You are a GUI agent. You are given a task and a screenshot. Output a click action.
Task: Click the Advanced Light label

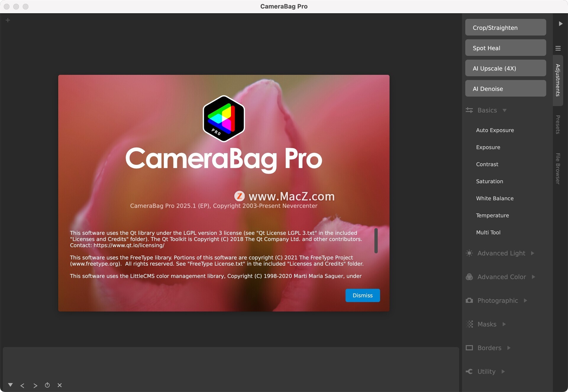tap(501, 253)
